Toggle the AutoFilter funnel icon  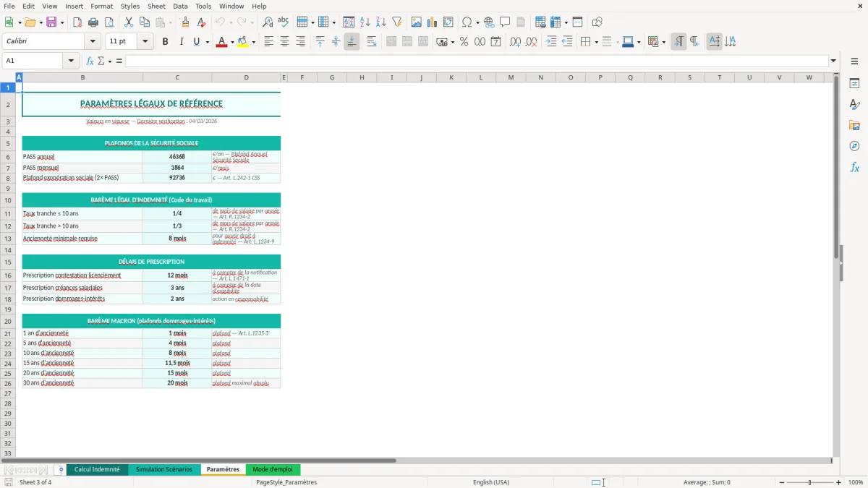click(x=397, y=22)
